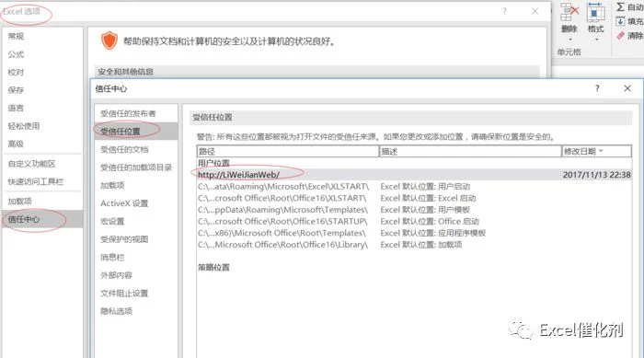Open 加载项 in Trust Center list
Image resolution: width=644 pixels, height=358 pixels.
click(x=136, y=185)
